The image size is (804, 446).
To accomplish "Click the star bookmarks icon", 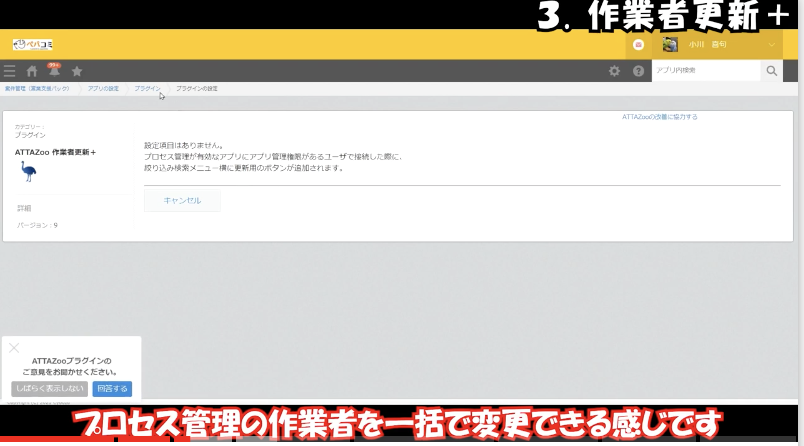I will point(77,71).
